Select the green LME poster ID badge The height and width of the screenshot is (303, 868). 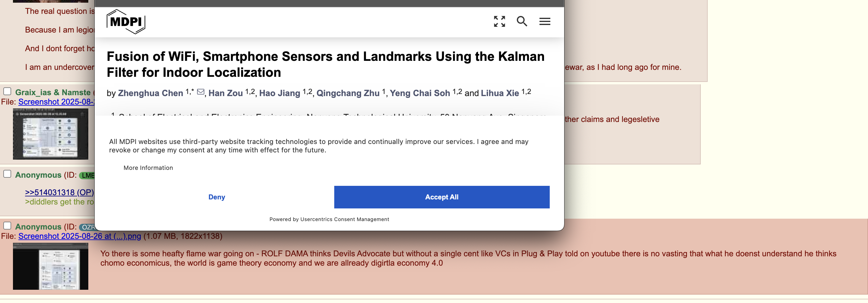pos(88,175)
